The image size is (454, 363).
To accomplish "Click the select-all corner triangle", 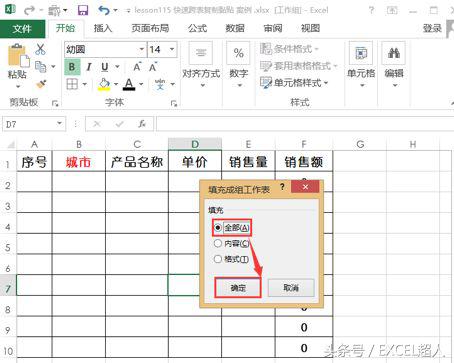I will 10,144.
